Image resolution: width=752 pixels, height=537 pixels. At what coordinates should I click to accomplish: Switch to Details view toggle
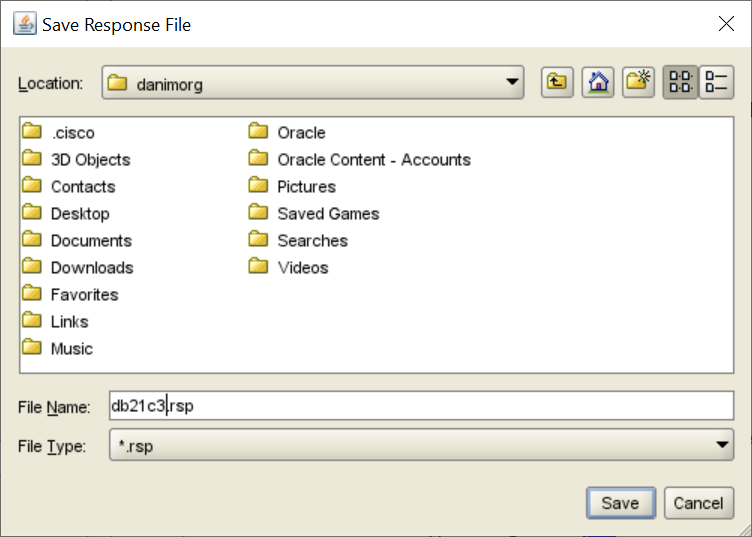coord(716,83)
